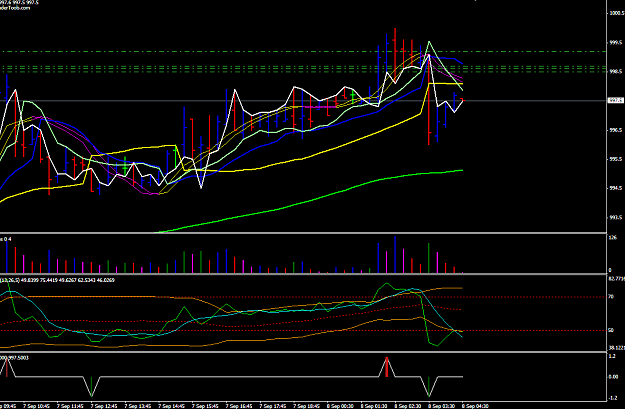The image size is (625, 409).
Task: Click the volume panel value label 0 4
Action: pos(6,239)
